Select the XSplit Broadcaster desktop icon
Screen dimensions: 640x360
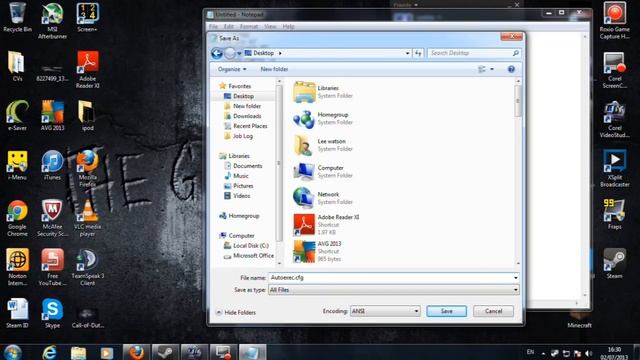pyautogui.click(x=614, y=168)
